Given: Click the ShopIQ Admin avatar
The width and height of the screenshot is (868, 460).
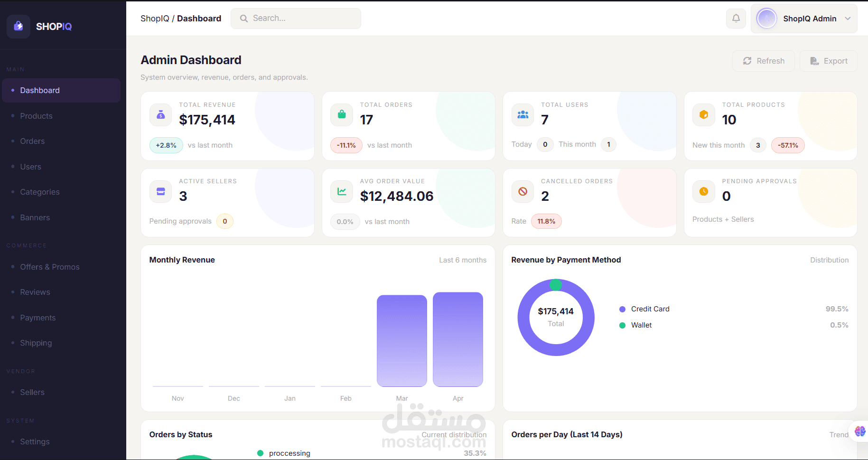Looking at the screenshot, I should 766,19.
